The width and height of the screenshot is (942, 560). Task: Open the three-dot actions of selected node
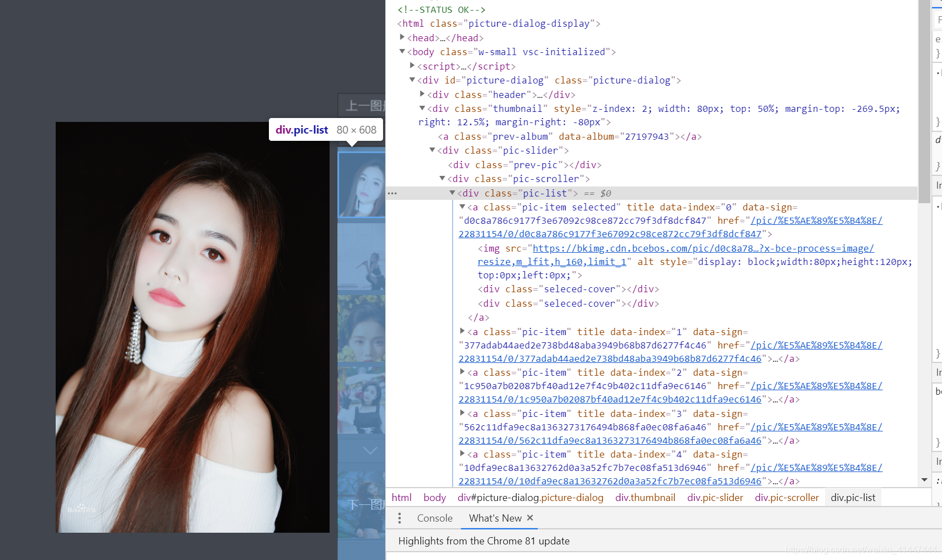coord(392,193)
